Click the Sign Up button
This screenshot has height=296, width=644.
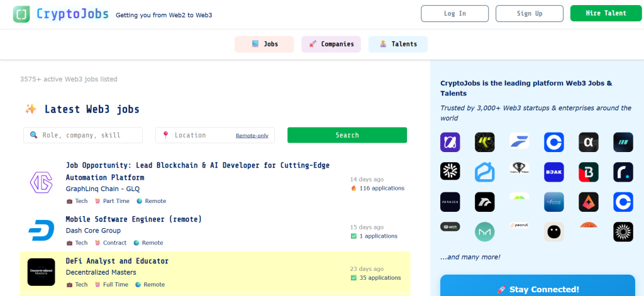point(530,14)
